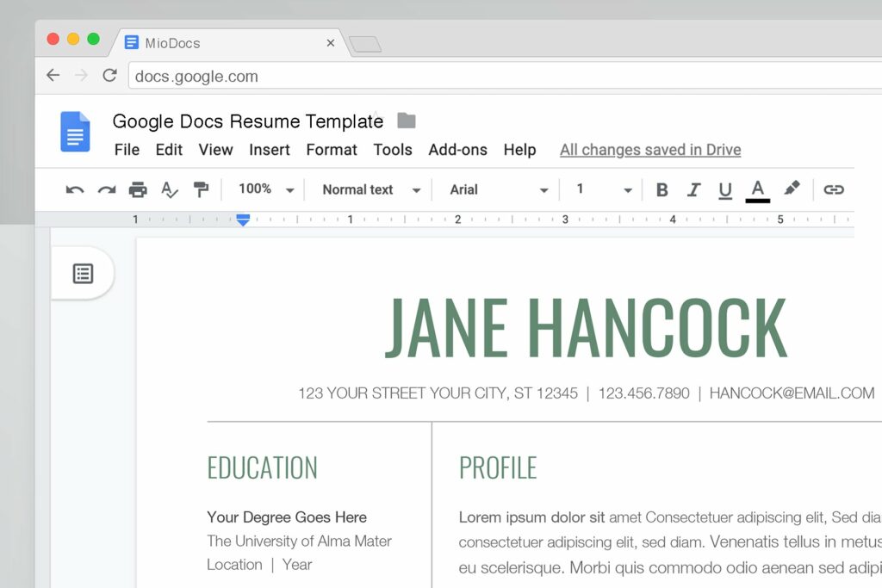Click the Location | Year line

259,565
